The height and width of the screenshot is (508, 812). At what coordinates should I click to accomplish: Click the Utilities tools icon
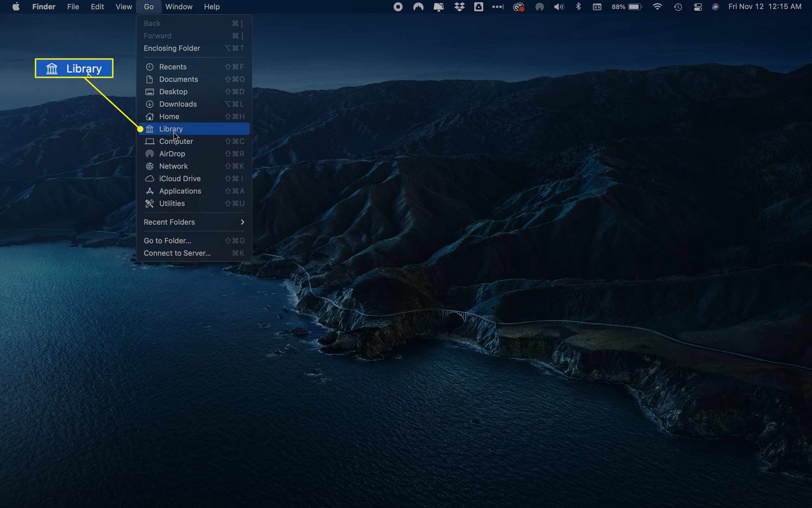149,203
